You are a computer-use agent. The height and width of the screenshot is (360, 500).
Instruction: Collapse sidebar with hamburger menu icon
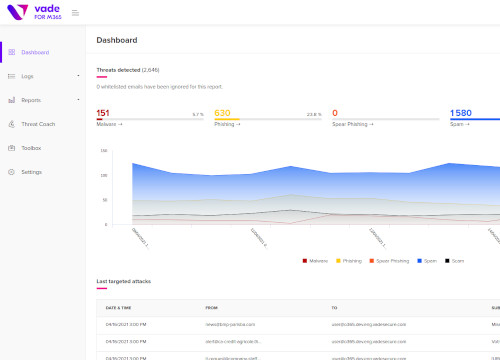(75, 13)
